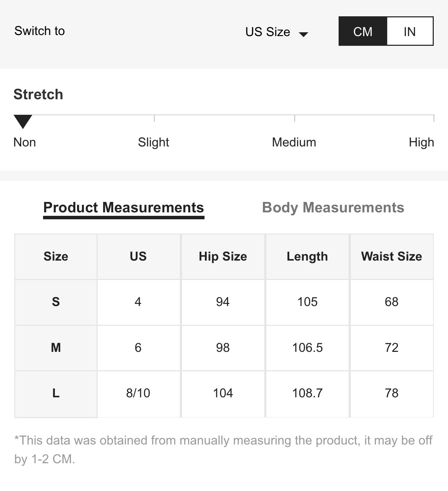This screenshot has width=448, height=491.
Task: Select the Body Measurements tab
Action: pyautogui.click(x=333, y=208)
